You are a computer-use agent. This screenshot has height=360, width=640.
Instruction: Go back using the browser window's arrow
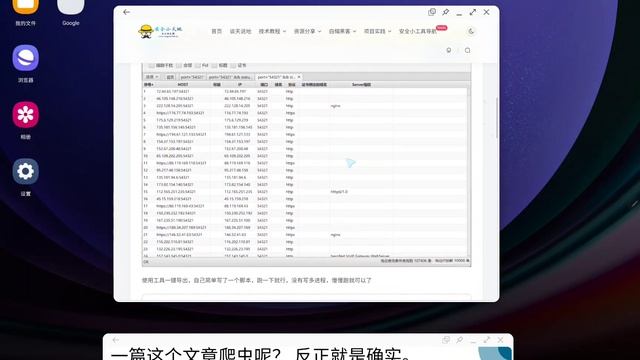127,12
